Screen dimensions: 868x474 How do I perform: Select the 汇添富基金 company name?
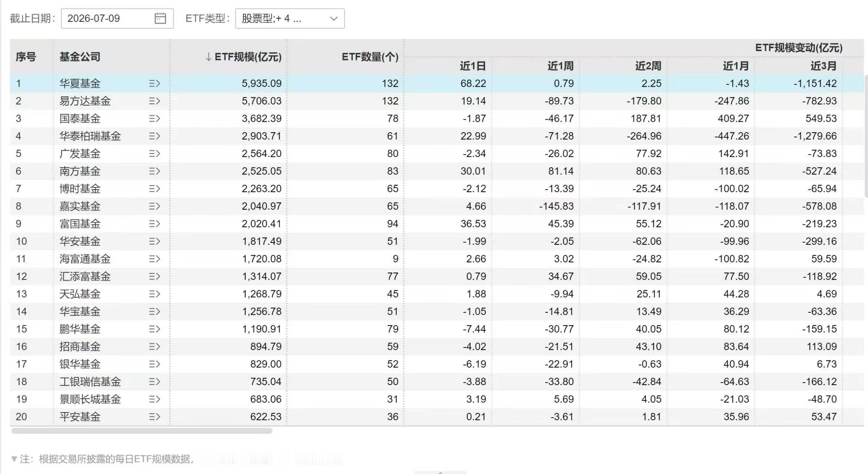pos(85,276)
